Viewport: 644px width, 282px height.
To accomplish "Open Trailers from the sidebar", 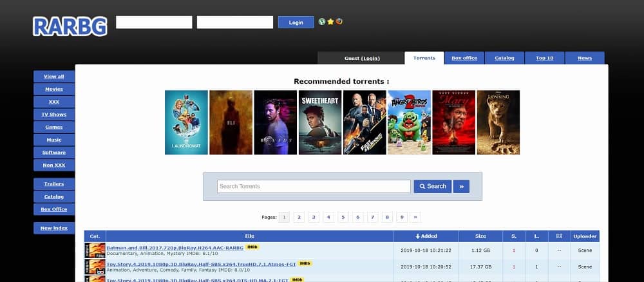I will click(x=54, y=184).
